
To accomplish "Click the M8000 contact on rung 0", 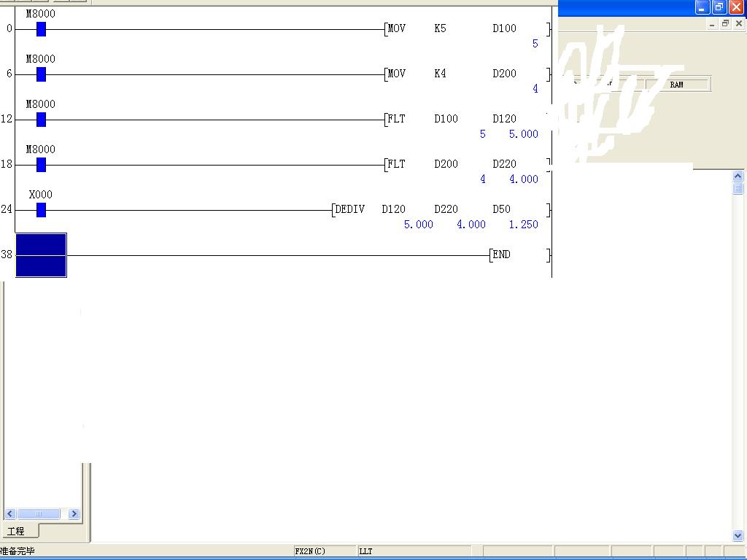I will (41, 29).
